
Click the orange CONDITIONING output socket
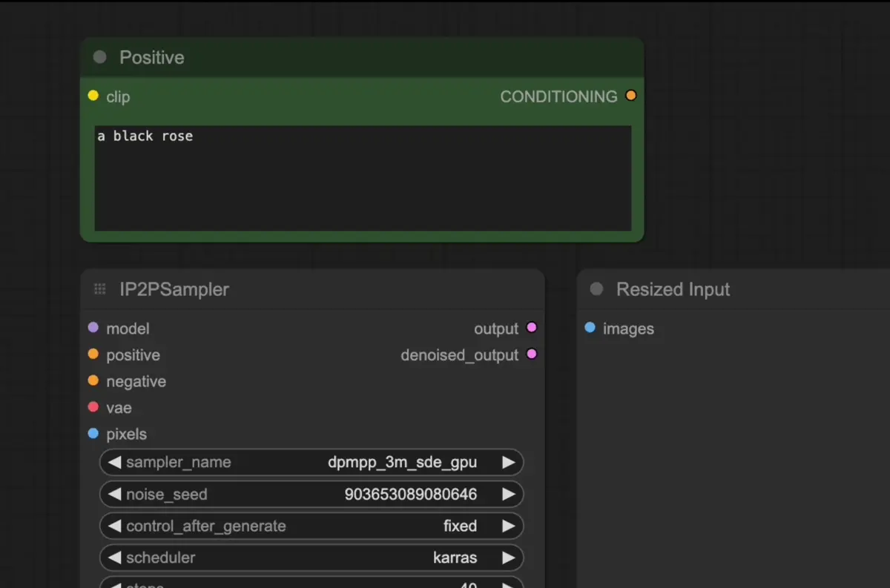(630, 96)
